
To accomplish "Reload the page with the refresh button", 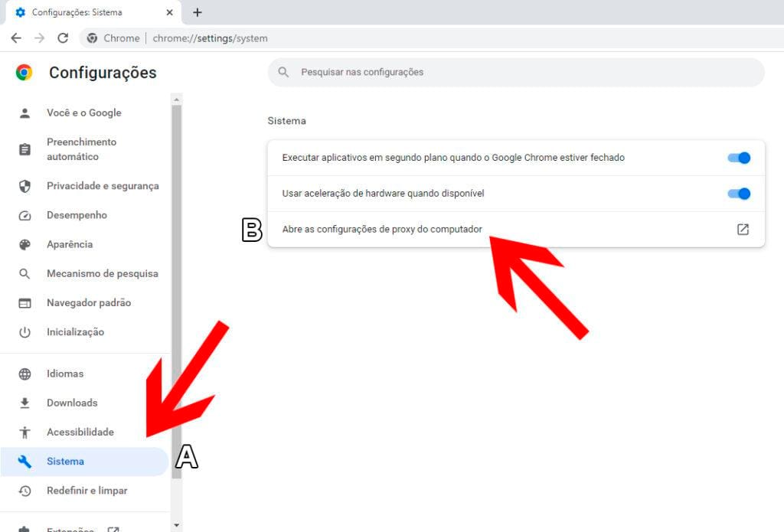I will (x=64, y=38).
